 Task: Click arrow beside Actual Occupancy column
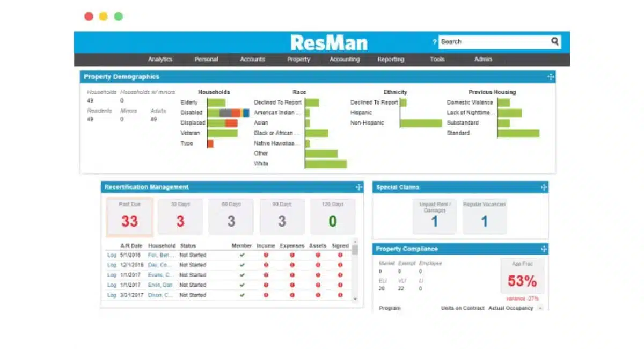coord(539,309)
